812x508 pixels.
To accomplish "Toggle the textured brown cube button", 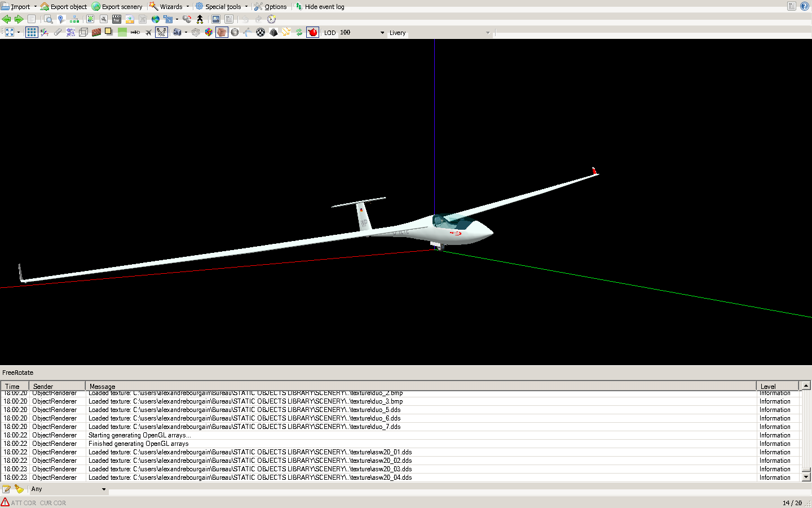I will [222, 32].
